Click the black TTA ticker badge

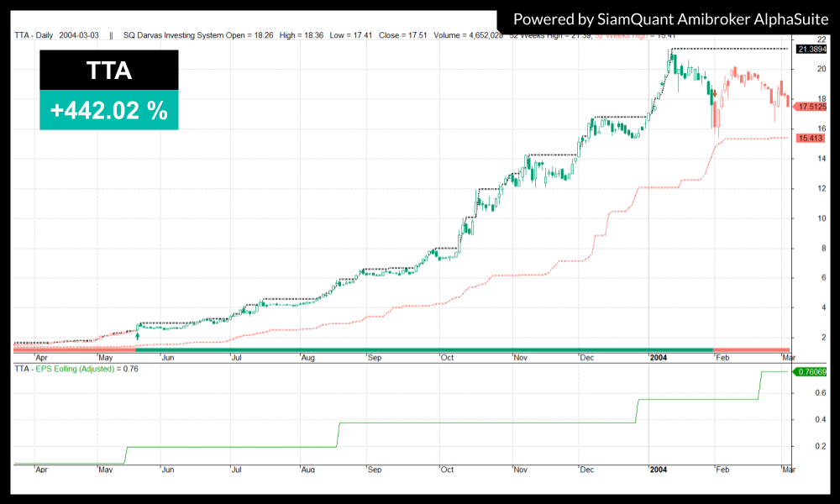point(109,70)
